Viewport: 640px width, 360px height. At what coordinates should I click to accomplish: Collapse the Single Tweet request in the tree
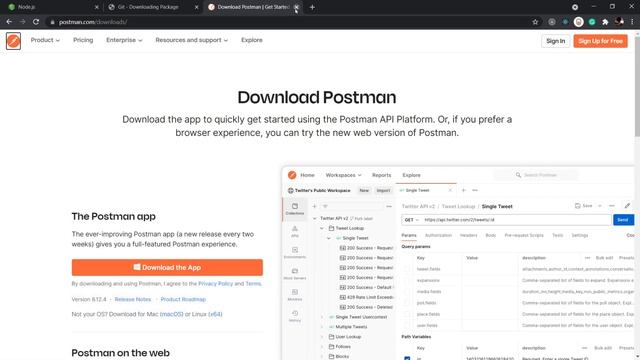(x=329, y=238)
